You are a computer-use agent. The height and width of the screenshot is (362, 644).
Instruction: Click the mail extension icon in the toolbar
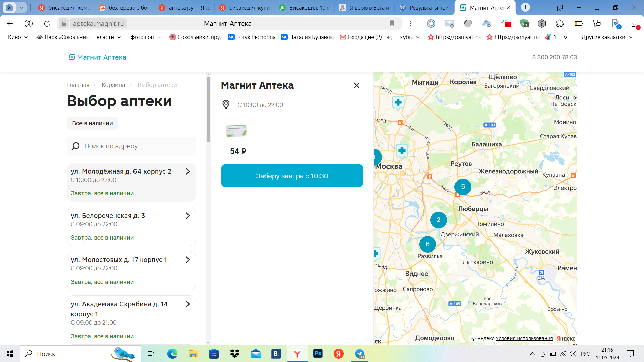click(449, 23)
